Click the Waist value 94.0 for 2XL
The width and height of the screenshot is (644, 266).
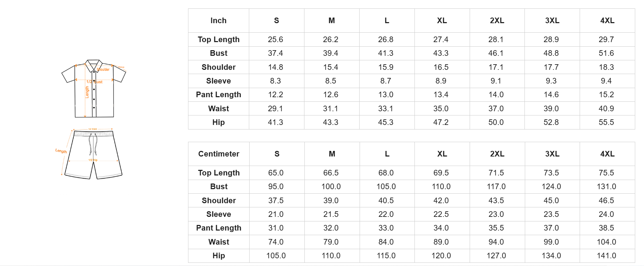(496, 242)
